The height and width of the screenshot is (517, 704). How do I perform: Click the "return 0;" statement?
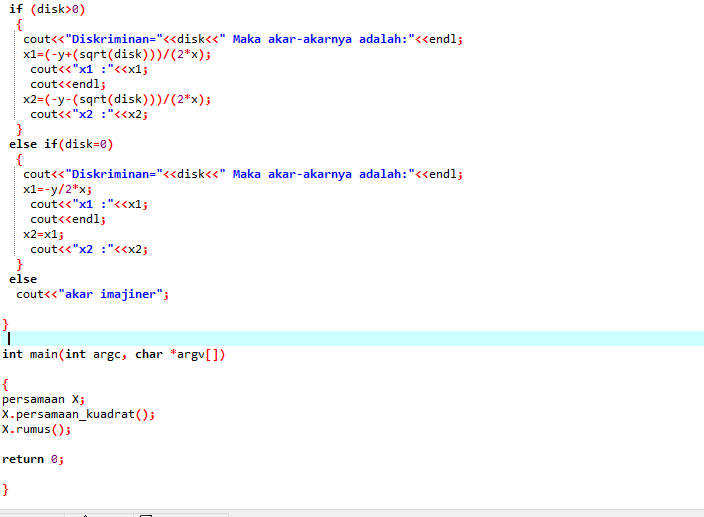(33, 459)
